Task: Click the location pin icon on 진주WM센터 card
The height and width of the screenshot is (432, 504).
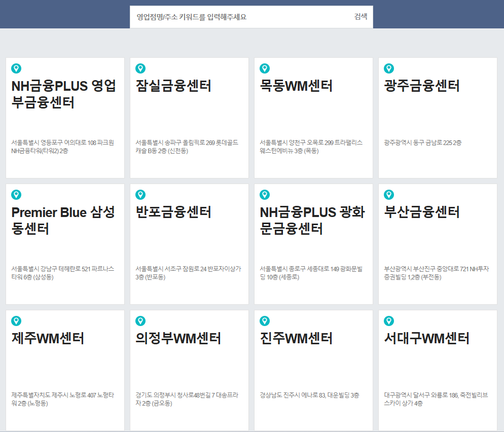Action: [x=265, y=321]
